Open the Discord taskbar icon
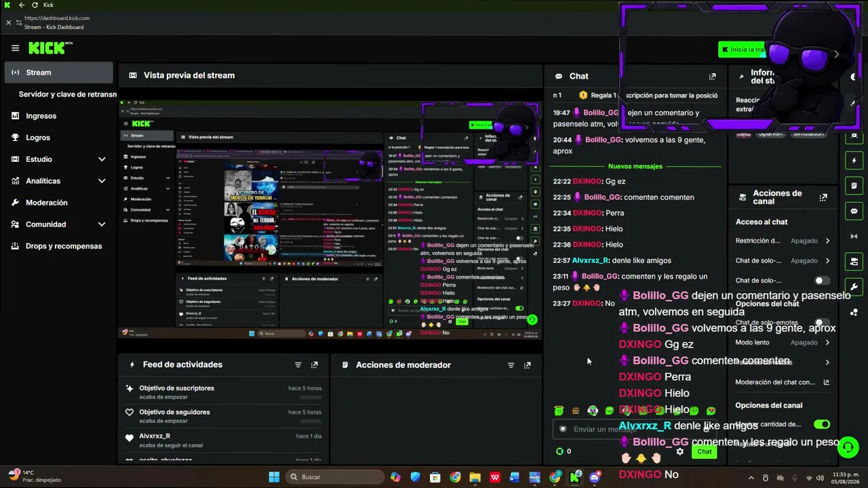Viewport: 868px width, 488px height. point(595,477)
